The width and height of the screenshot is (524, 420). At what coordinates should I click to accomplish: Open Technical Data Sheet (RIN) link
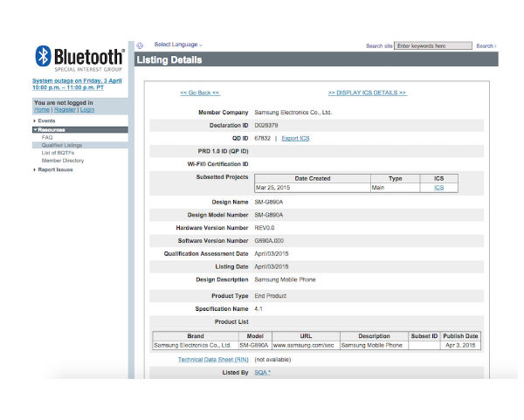click(x=213, y=360)
